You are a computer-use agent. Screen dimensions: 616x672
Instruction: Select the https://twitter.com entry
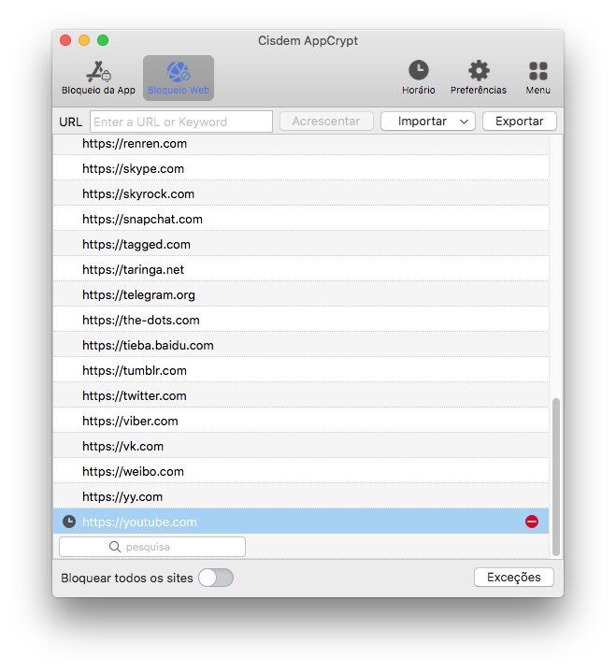coord(135,395)
